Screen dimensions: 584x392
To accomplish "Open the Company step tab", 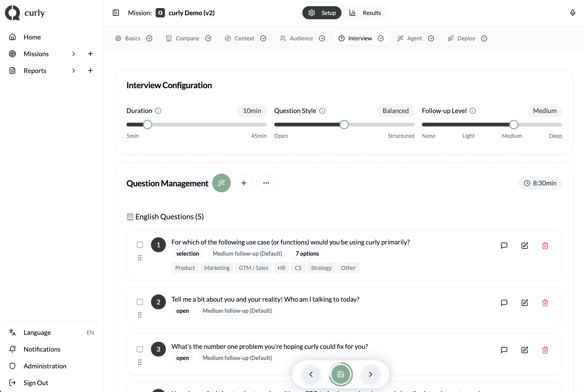I will pos(189,38).
